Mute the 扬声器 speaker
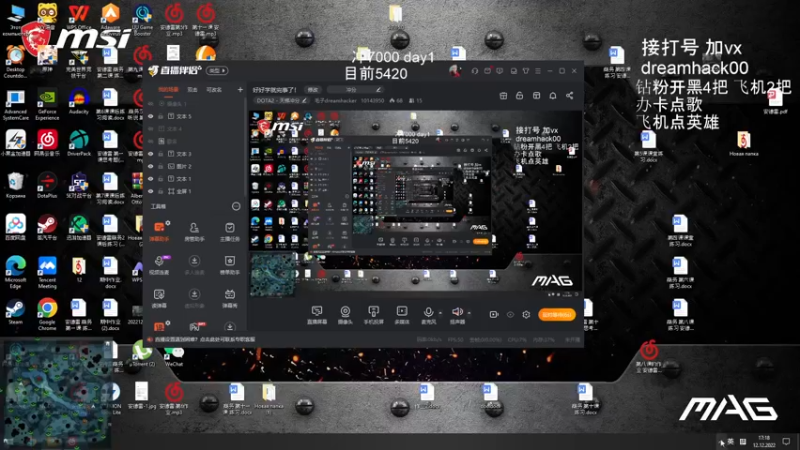 (457, 312)
